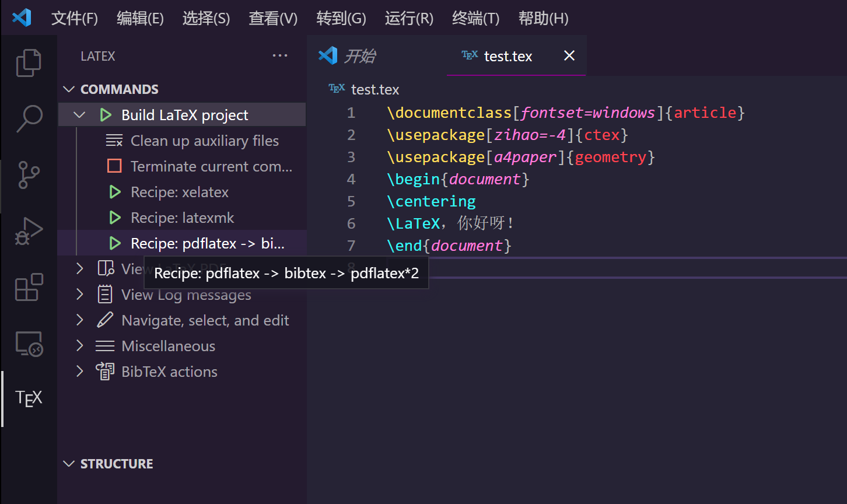Open the Run and Debug view
The width and height of the screenshot is (847, 504).
pyautogui.click(x=29, y=231)
